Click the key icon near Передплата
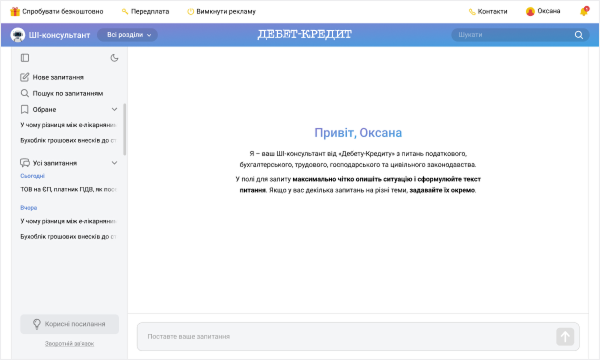The height and width of the screenshot is (360, 600). 125,11
